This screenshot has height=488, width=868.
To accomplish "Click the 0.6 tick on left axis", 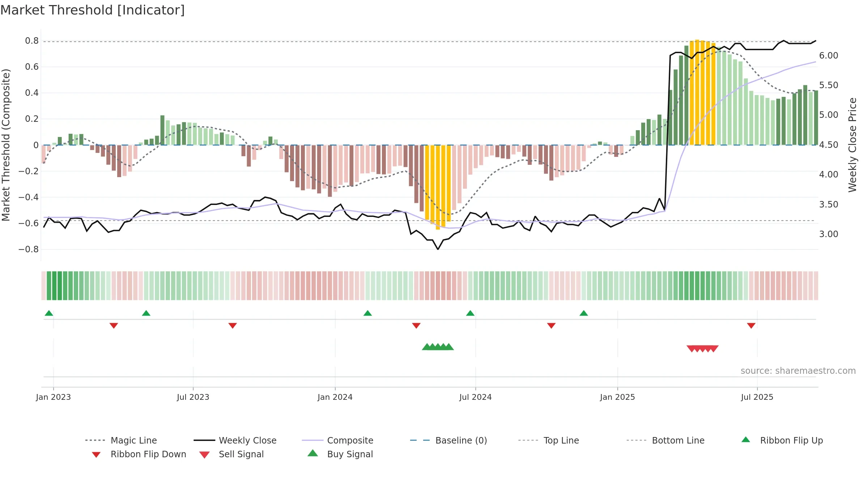I will pos(32,67).
